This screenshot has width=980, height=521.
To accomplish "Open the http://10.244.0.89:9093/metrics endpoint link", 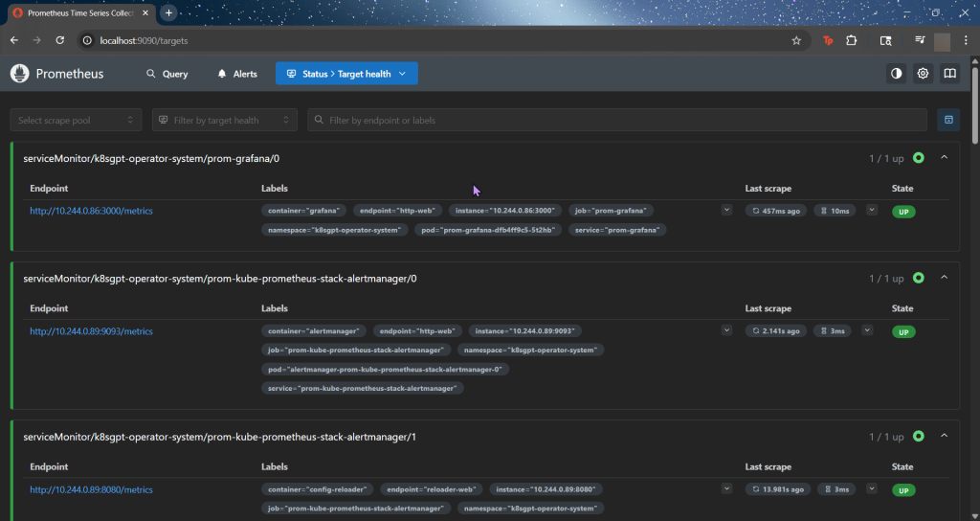I will pos(91,331).
